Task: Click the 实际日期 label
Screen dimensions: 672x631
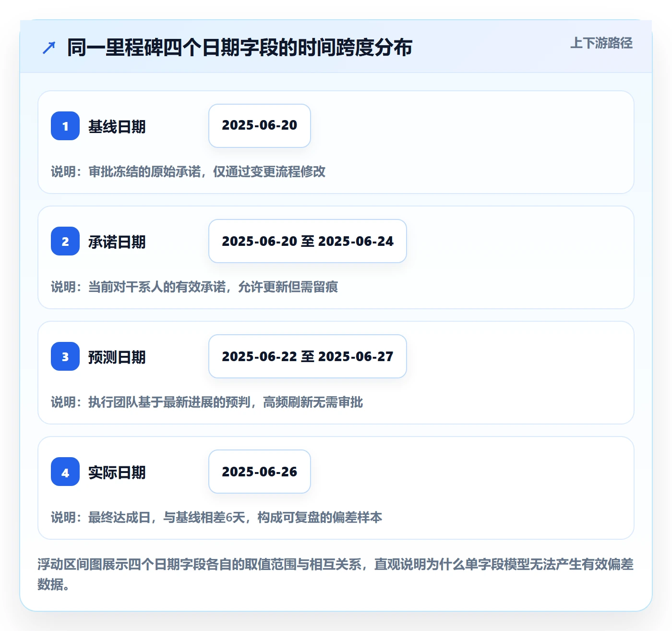Action: point(117,473)
